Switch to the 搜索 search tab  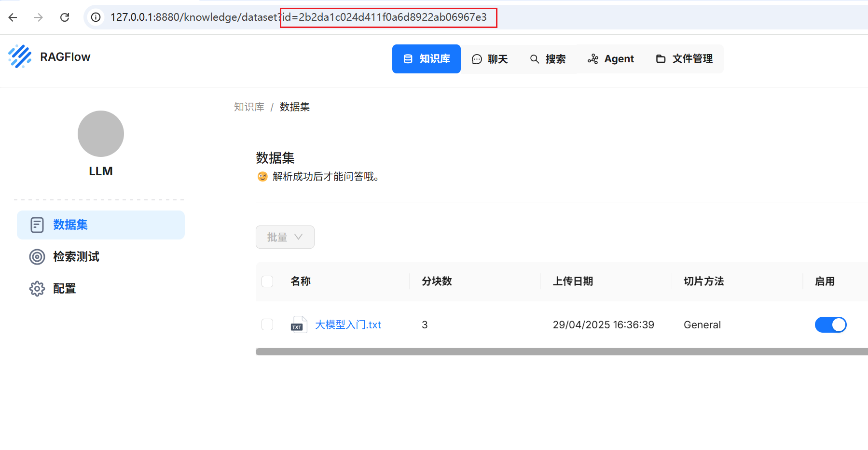[548, 59]
